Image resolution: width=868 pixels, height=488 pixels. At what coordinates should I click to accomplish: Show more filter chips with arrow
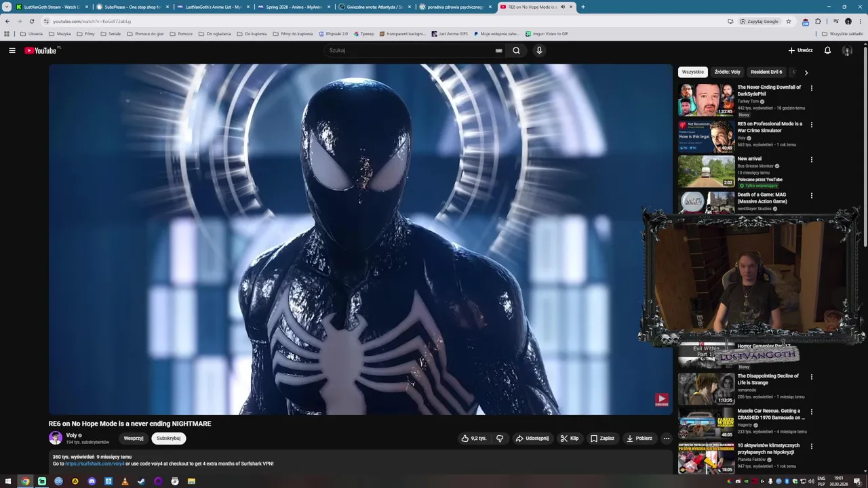pos(806,73)
